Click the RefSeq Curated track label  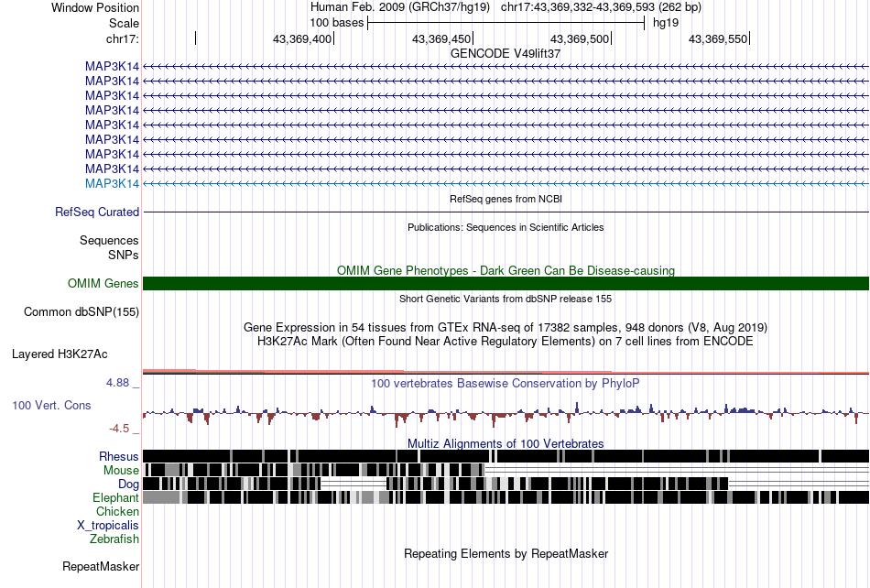[x=97, y=212]
